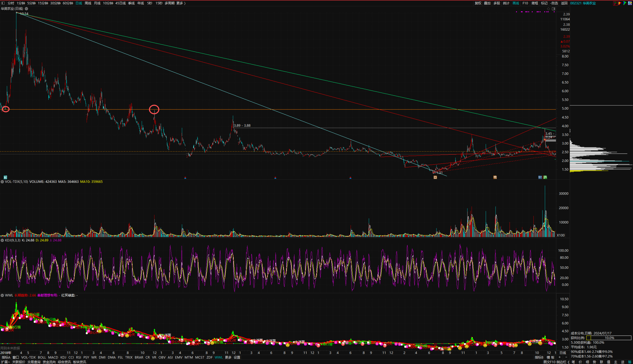Image resolution: width=633 pixels, height=364 pixels.
Task: Click the 获利比例 10.0% progress bar
Action: click(609, 338)
